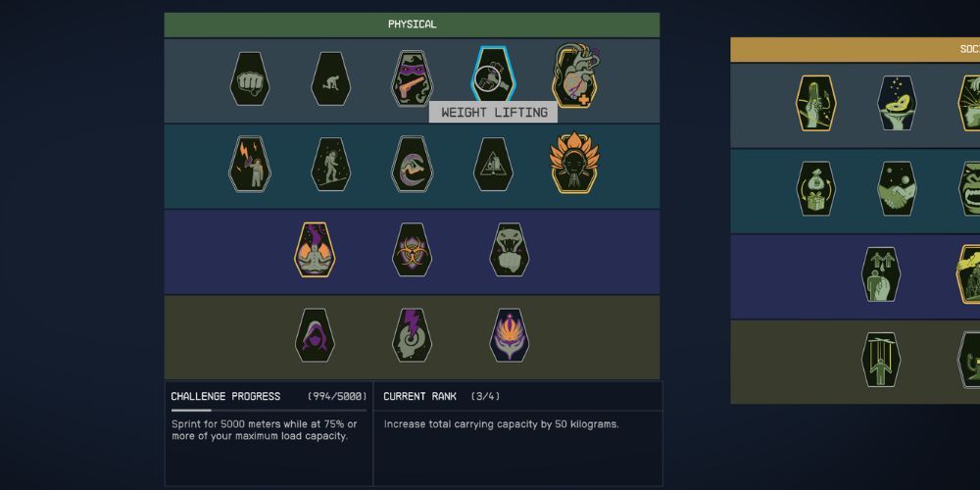
Task: Click the Physical skill tree header
Action: pyautogui.click(x=412, y=24)
